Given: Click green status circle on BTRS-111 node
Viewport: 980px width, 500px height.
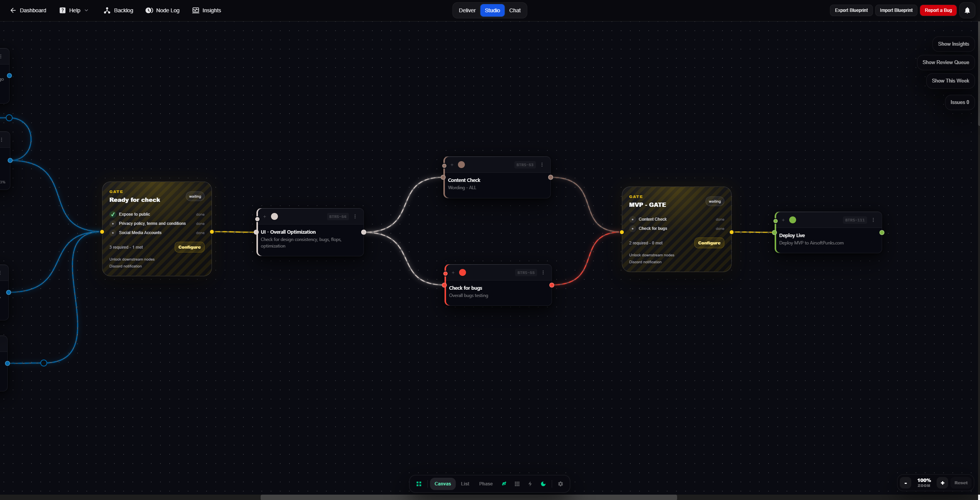Looking at the screenshot, I should tap(793, 220).
